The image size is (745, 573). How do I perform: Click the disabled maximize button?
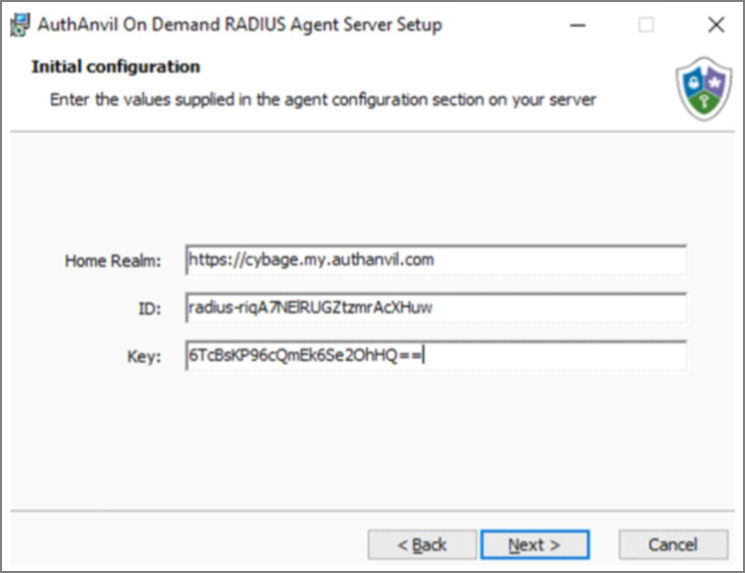(x=646, y=25)
